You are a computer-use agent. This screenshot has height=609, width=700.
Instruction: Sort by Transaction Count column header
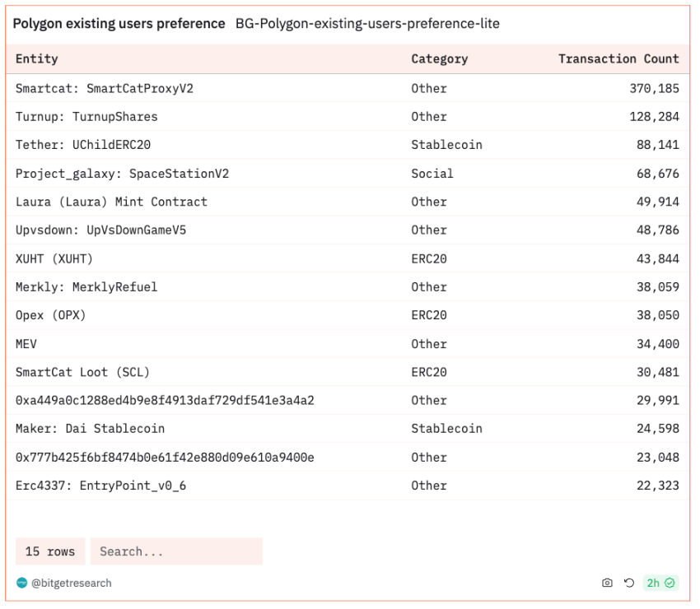tap(618, 59)
